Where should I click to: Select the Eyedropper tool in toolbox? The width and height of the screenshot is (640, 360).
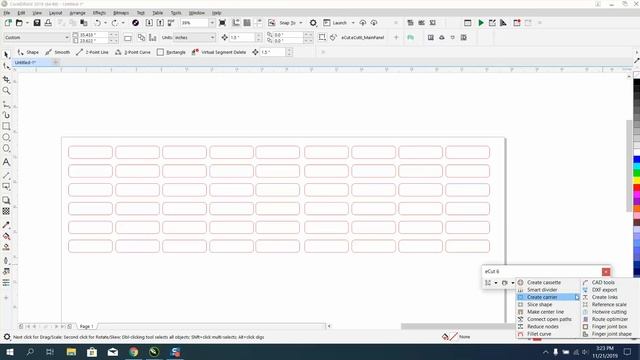pyautogui.click(x=6, y=225)
